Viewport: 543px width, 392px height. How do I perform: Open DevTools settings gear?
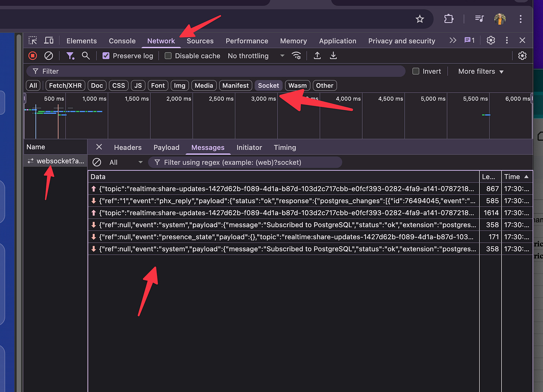click(491, 40)
